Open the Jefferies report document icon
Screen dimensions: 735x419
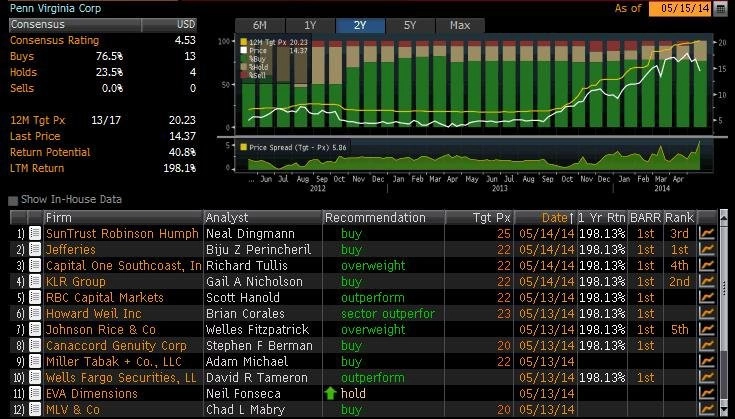35,249
